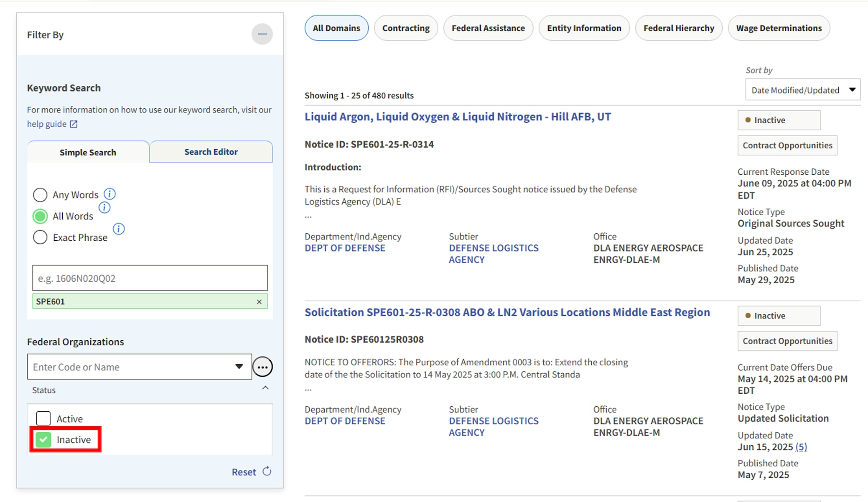
Task: Switch to the Contracting tab
Action: (x=406, y=28)
